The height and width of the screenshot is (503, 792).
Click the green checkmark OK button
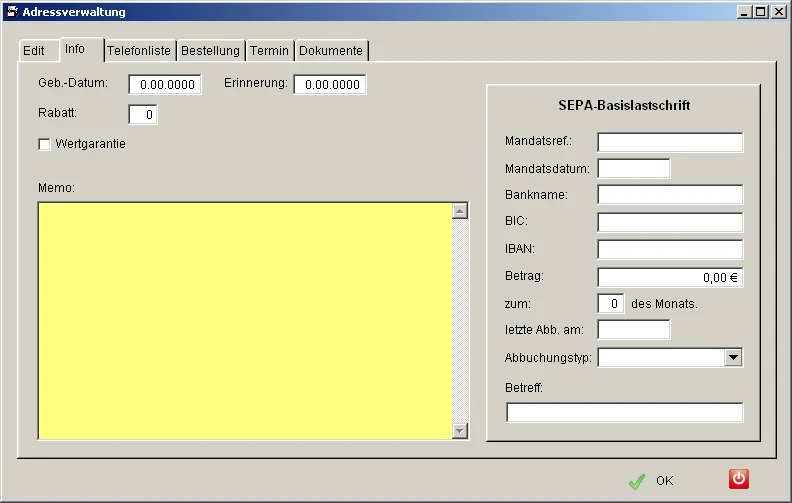[651, 481]
